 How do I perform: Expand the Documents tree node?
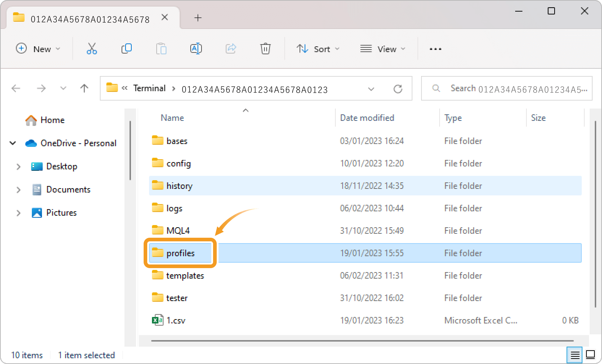coord(18,190)
